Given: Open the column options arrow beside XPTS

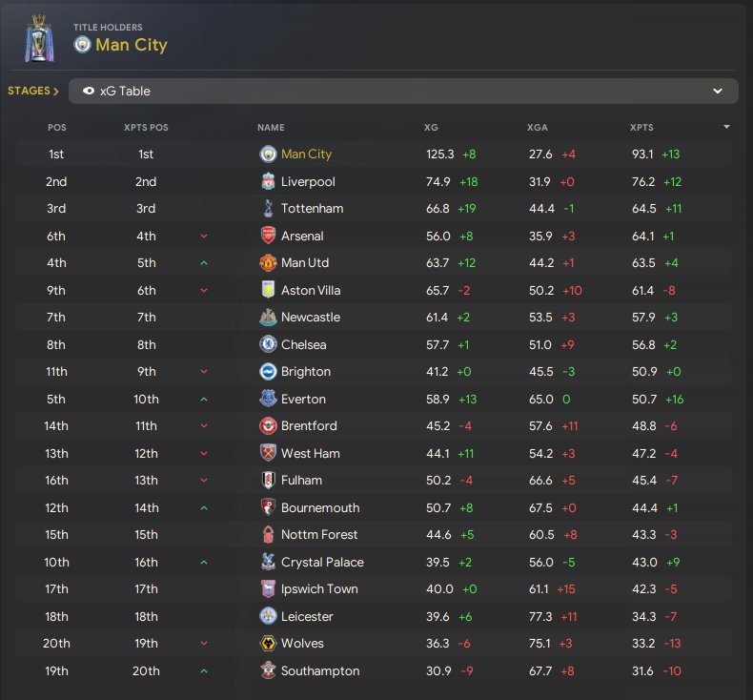Looking at the screenshot, I should (x=726, y=127).
